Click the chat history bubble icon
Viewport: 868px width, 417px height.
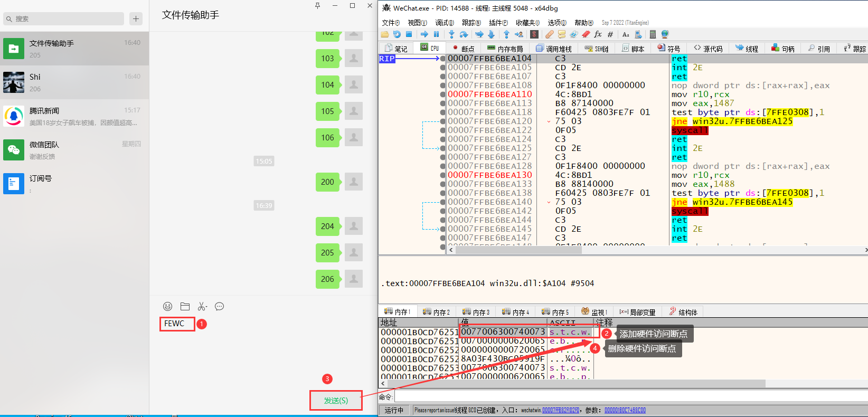(220, 306)
